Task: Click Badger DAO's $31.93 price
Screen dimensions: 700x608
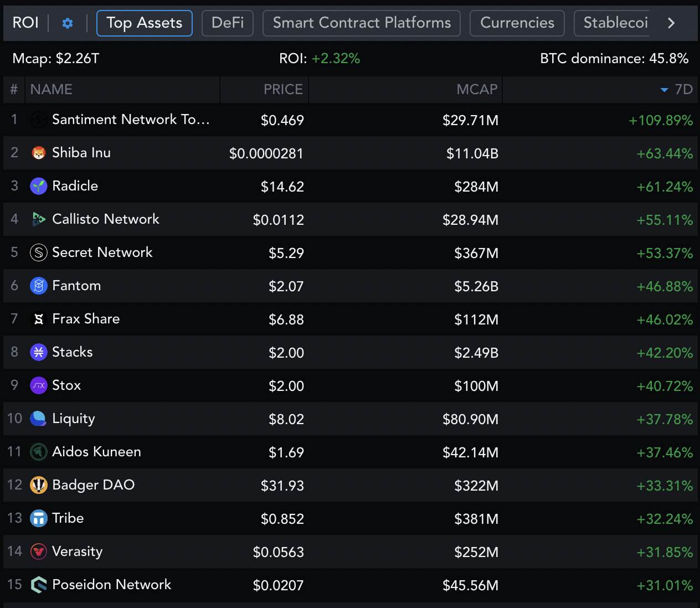Action: tap(282, 486)
